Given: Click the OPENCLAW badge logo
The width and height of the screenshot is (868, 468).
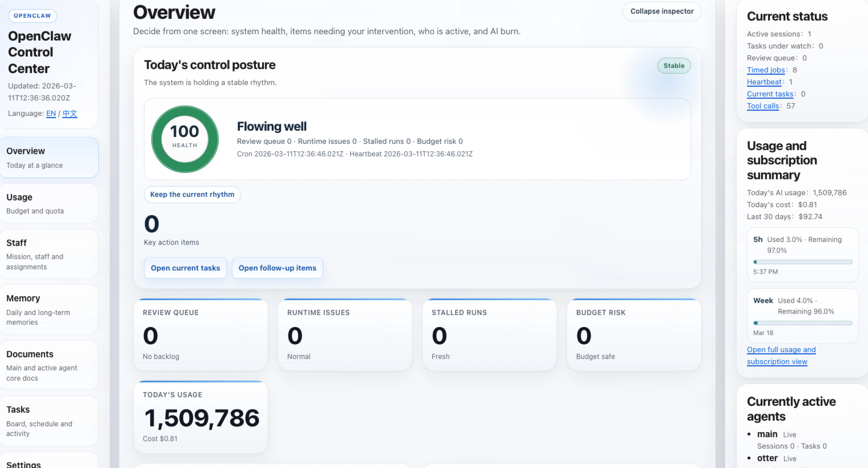Looking at the screenshot, I should (x=32, y=15).
